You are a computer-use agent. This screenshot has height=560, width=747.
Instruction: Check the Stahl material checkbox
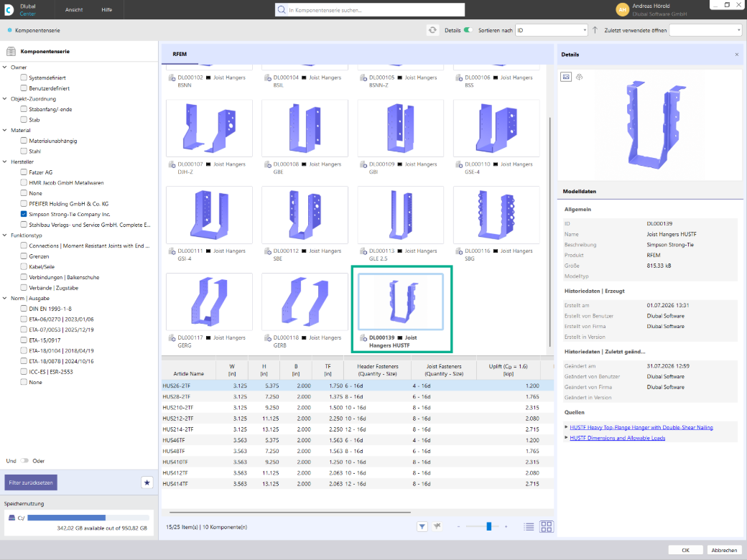[23, 151]
